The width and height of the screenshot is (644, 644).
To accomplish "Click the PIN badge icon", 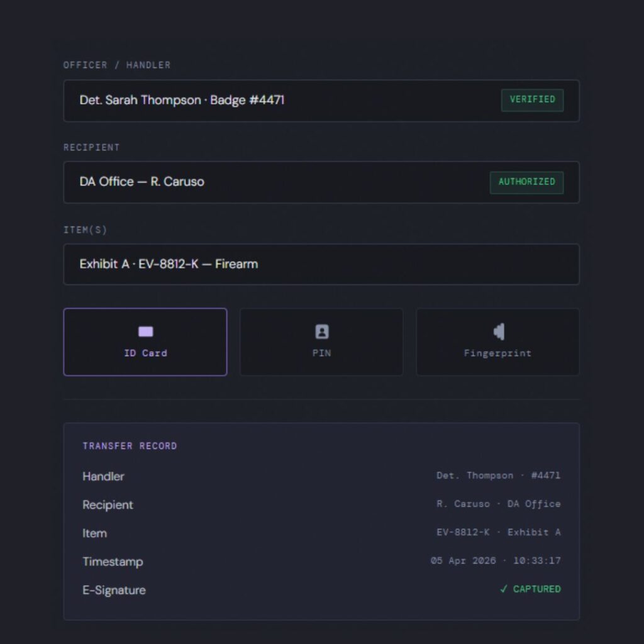I will pyautogui.click(x=321, y=332).
